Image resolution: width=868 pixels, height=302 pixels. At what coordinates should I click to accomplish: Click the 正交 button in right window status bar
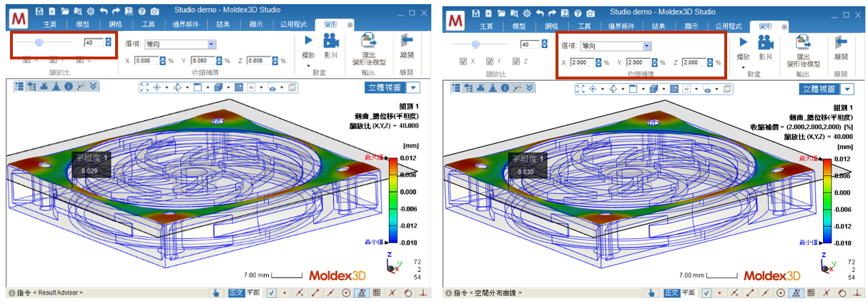[x=671, y=293]
